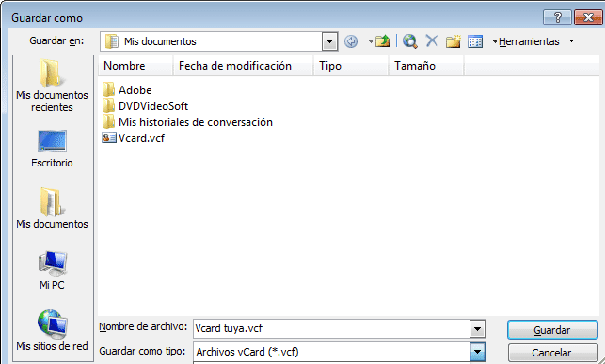Click the Delete X icon in toolbar
The image size is (605, 364).
pos(431,40)
